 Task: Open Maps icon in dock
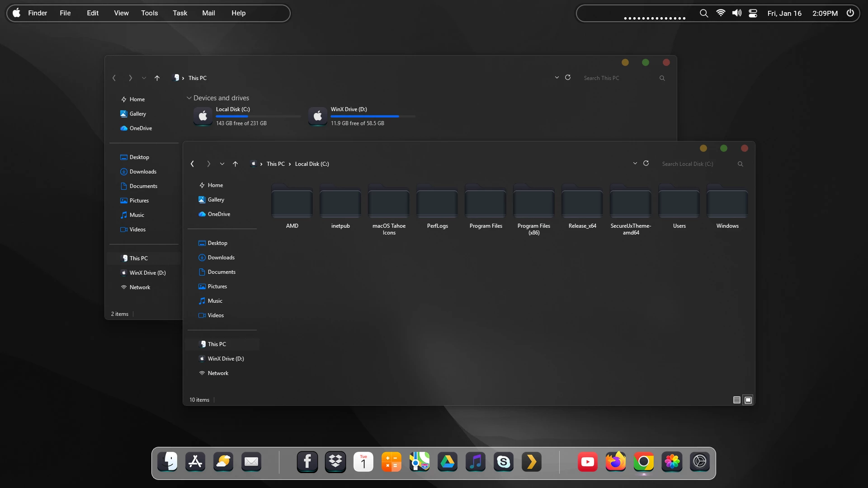420,462
